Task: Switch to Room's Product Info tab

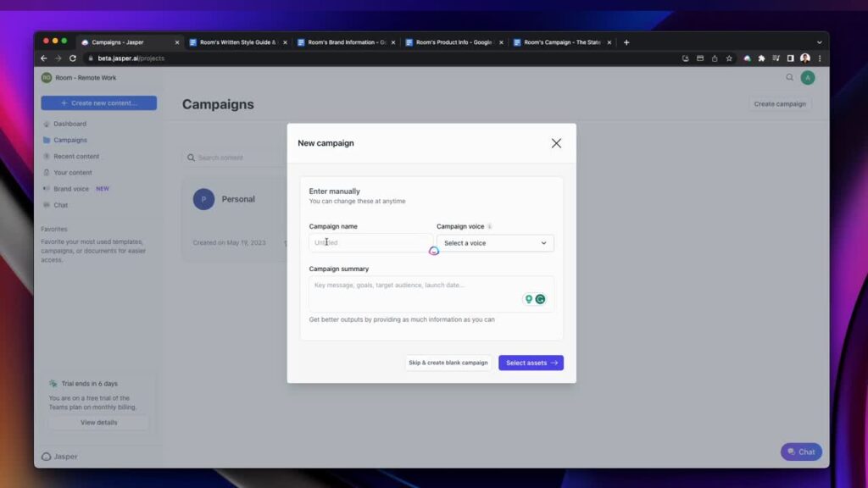Action: (x=454, y=42)
